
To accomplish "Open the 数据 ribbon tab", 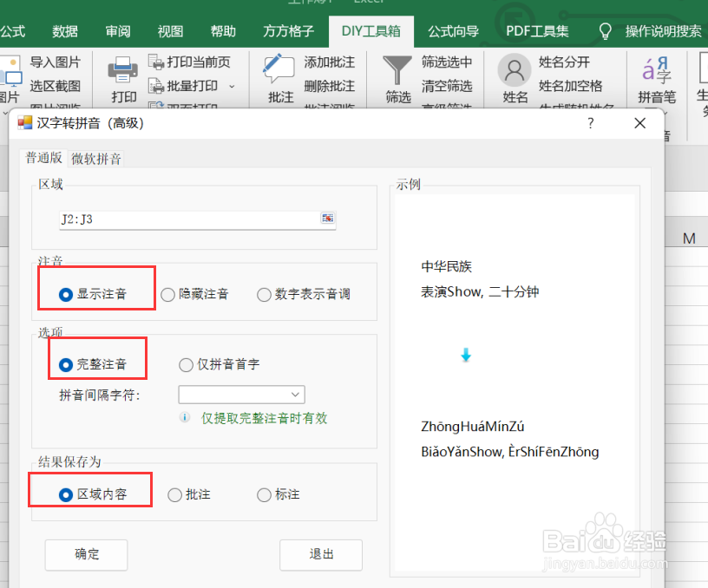I will 65,31.
